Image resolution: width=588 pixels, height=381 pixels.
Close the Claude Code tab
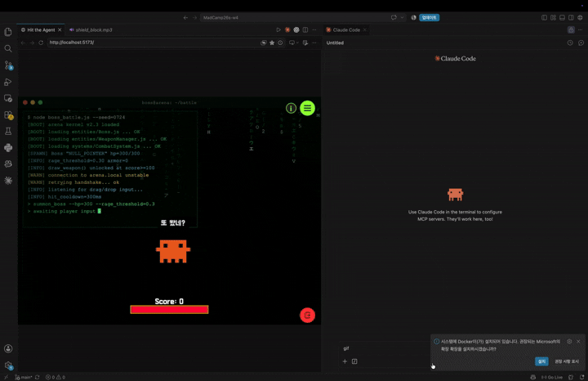tap(364, 29)
